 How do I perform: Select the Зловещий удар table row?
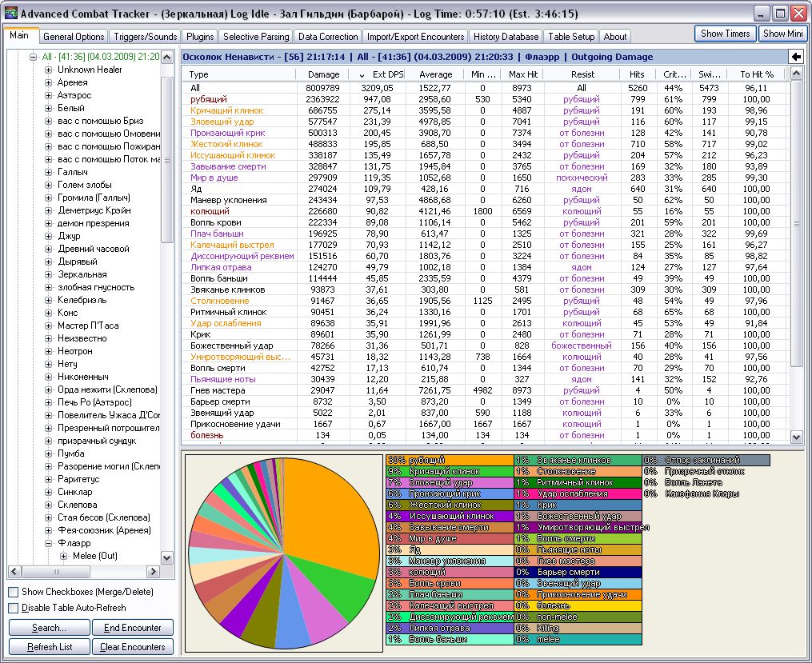click(x=486, y=122)
